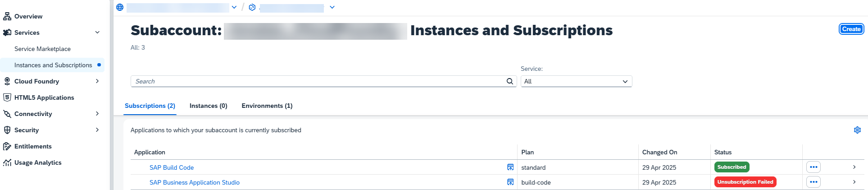Open the table settings gear icon
868x190 pixels.
(x=857, y=130)
